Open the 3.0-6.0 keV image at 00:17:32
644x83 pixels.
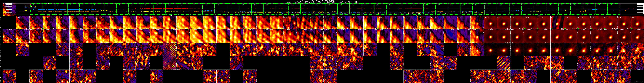pos(397,23)
